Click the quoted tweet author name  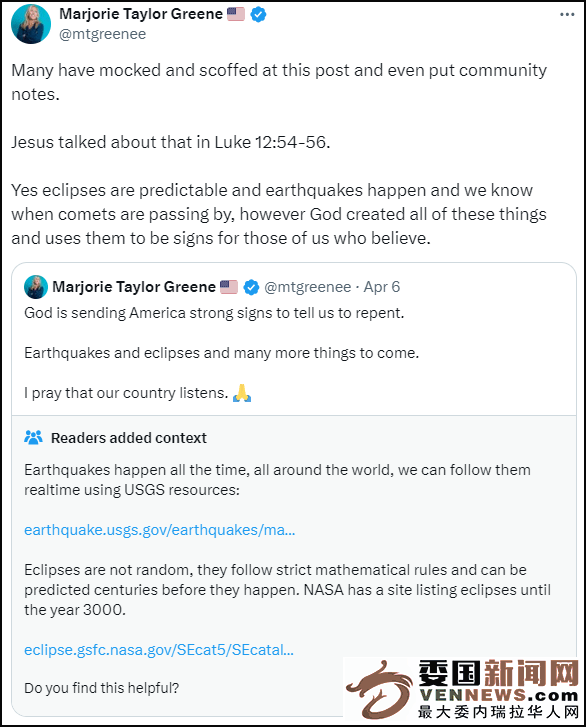(x=134, y=287)
